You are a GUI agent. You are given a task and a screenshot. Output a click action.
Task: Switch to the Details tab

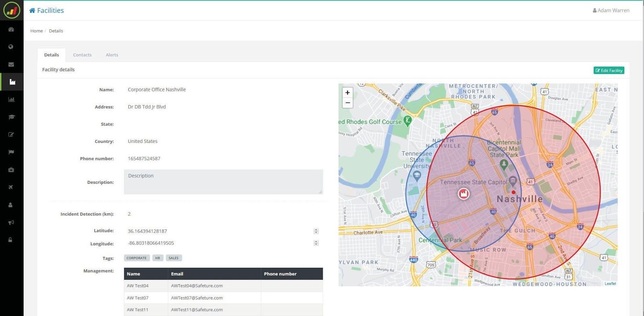52,55
